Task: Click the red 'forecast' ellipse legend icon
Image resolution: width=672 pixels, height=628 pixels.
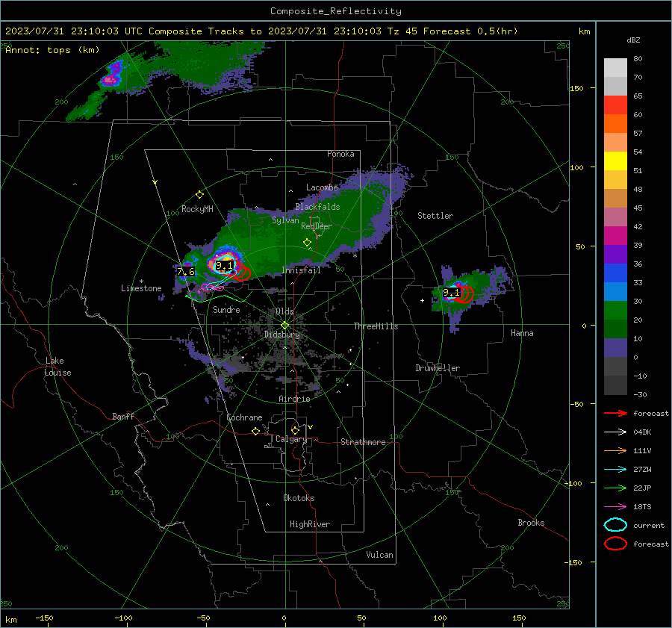Action: click(x=615, y=544)
